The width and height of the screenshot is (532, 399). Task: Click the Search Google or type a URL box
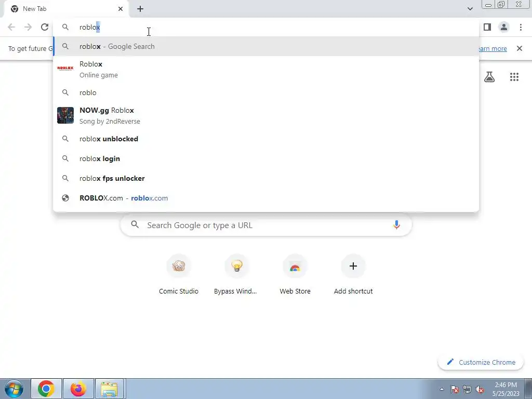pos(266,225)
